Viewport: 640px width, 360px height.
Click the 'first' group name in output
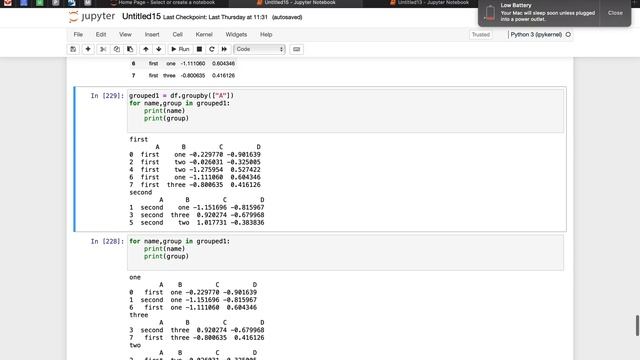coord(139,140)
